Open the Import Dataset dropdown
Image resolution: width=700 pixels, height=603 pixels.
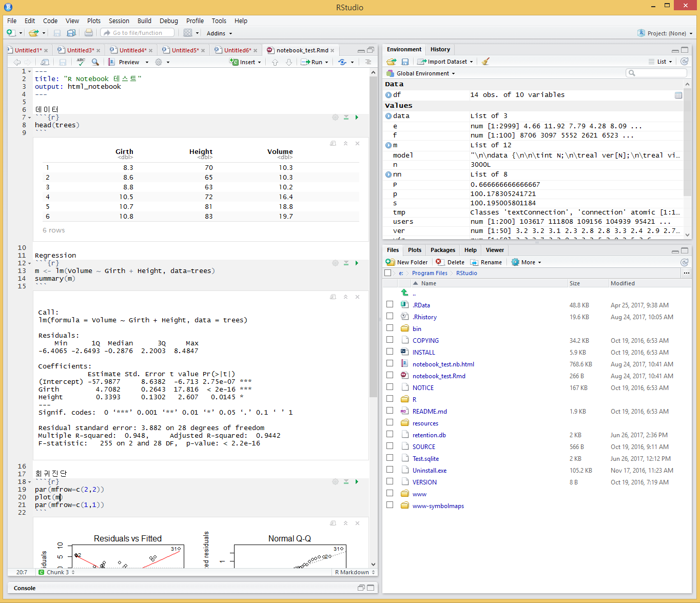tap(445, 62)
